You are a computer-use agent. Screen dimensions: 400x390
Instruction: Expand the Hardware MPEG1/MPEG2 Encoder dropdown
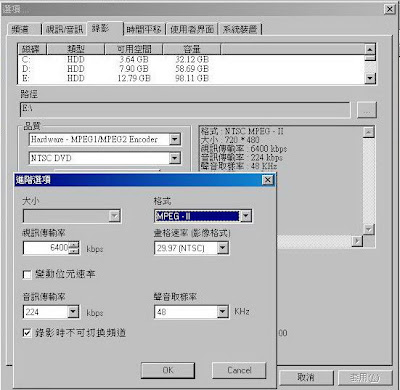pos(175,139)
